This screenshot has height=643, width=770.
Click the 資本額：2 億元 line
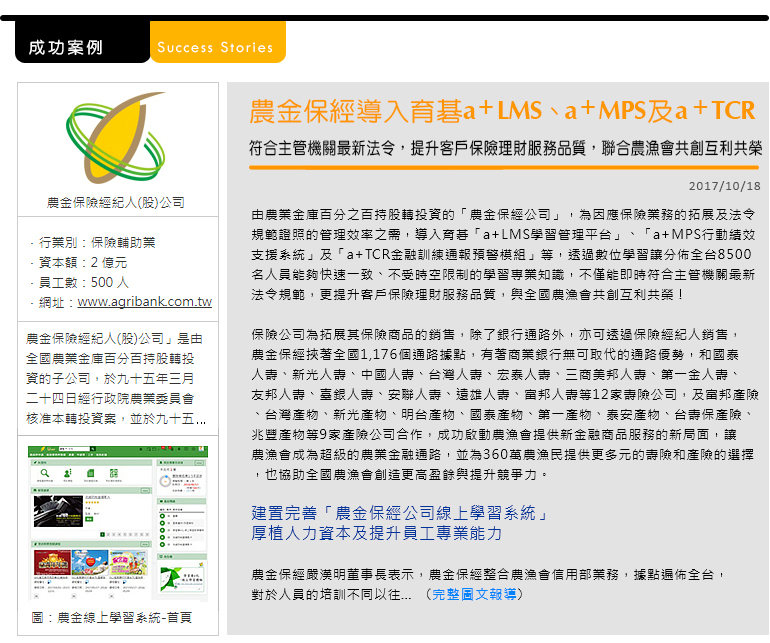(79, 262)
